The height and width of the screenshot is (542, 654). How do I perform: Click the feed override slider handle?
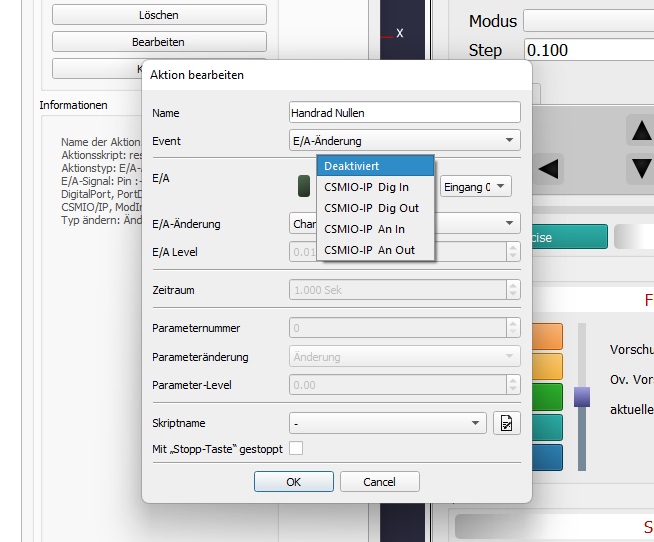coord(582,398)
